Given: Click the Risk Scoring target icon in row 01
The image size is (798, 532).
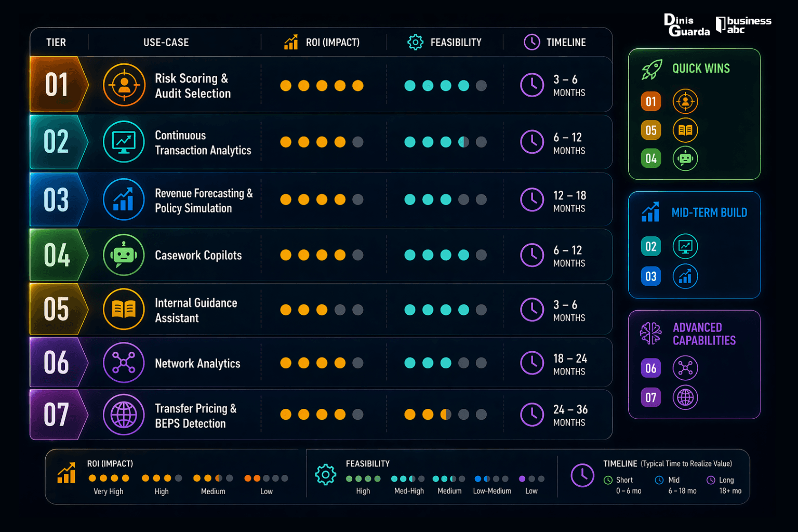Looking at the screenshot, I should click(x=124, y=85).
